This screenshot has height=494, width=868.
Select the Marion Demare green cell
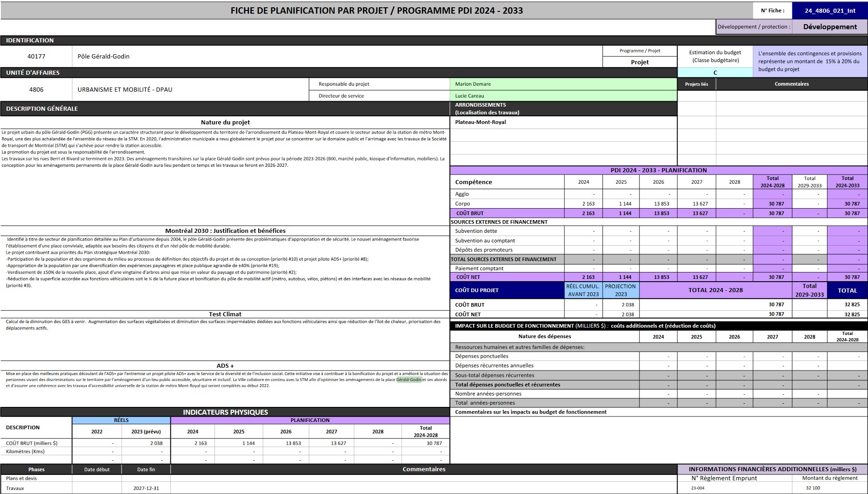click(563, 84)
